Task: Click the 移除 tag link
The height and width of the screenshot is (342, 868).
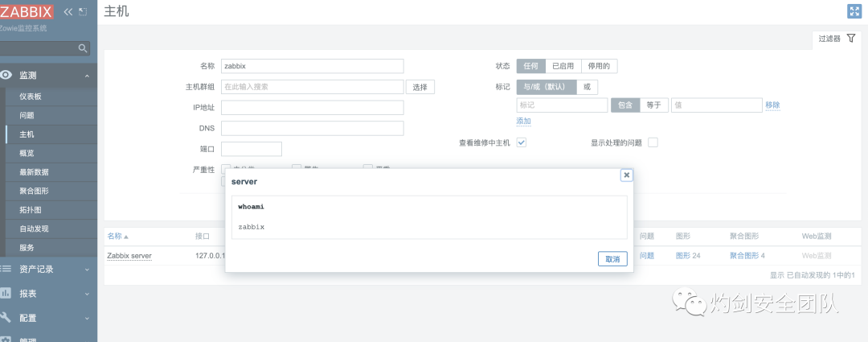Action: tap(773, 105)
